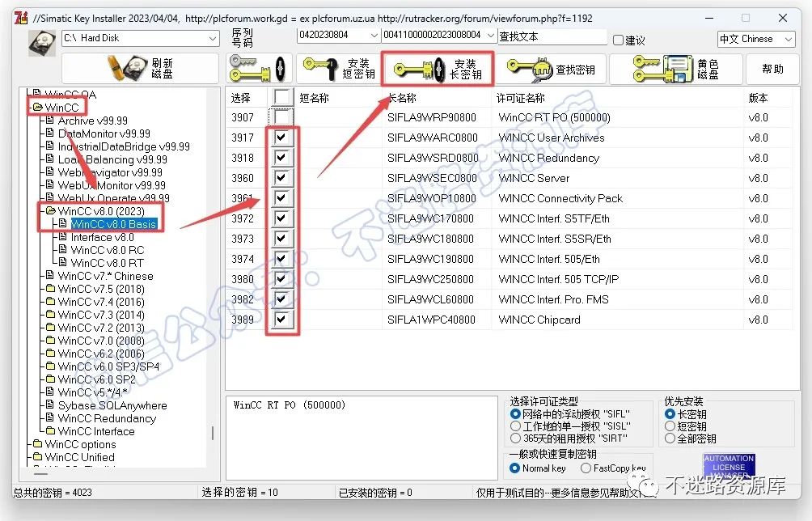
Task: Uncheck the WINCC Connectivity Pack checkbox
Action: 281,198
